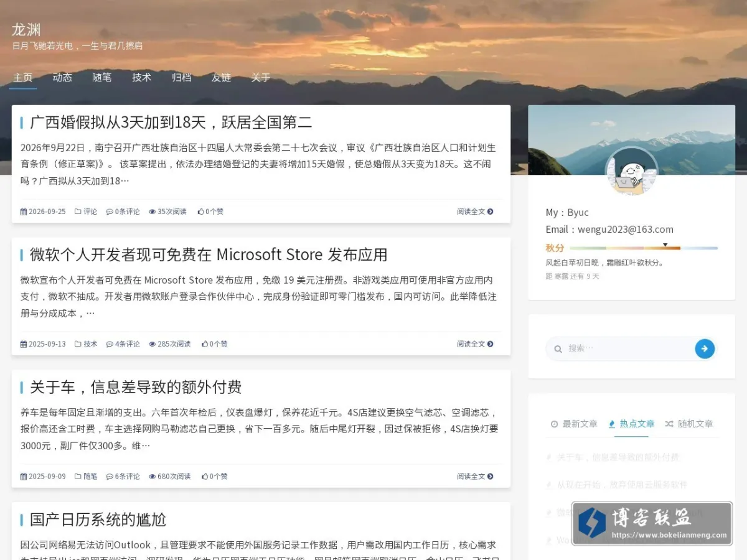The height and width of the screenshot is (560, 747).
Task: Click 阅读全文 on Microsoft Store post
Action: tap(475, 344)
